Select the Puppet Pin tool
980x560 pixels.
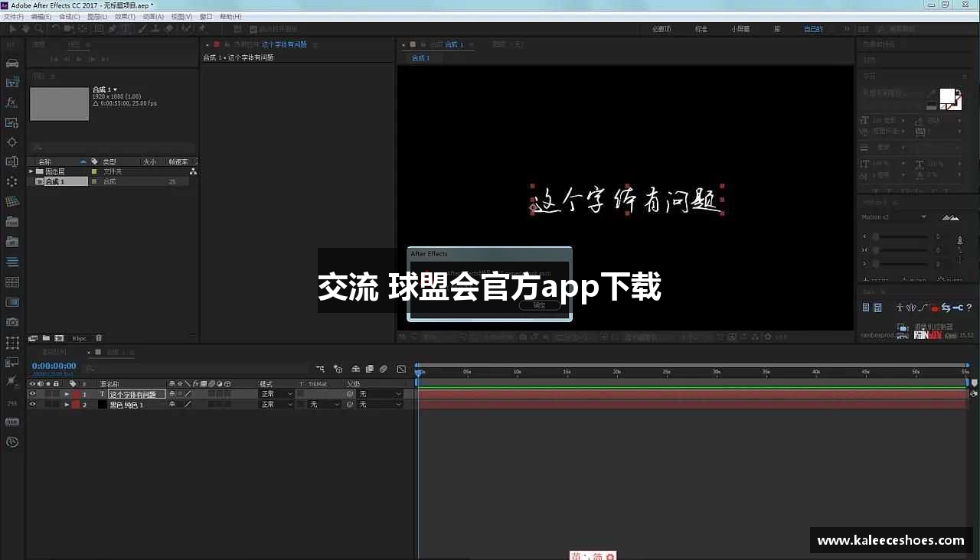tap(202, 29)
